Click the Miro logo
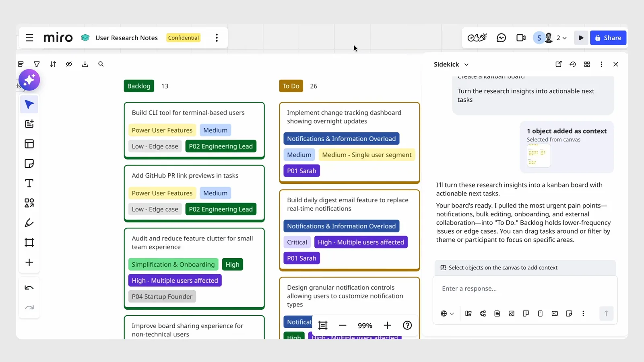The width and height of the screenshot is (644, 362). 58,38
